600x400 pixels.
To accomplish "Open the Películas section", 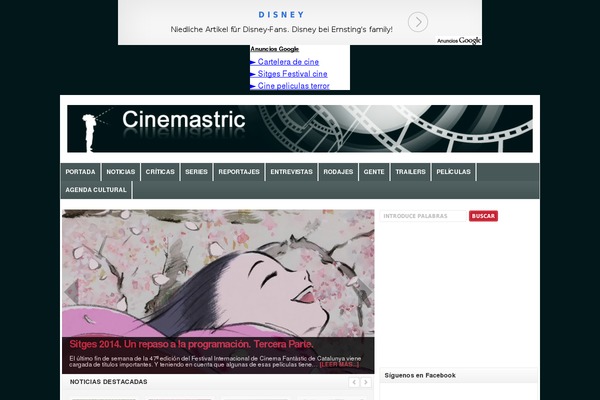I will click(453, 172).
